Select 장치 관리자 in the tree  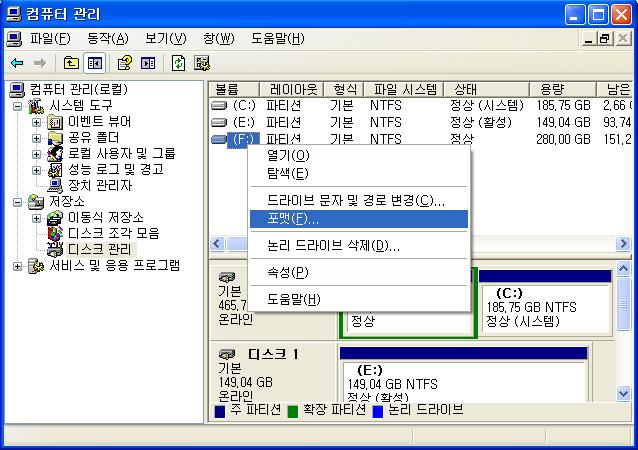(99, 185)
